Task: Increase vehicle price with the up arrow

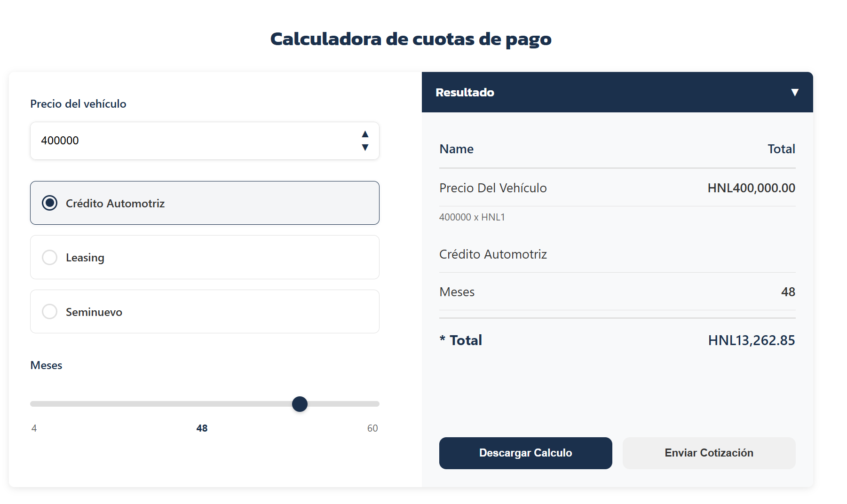Action: coord(365,134)
